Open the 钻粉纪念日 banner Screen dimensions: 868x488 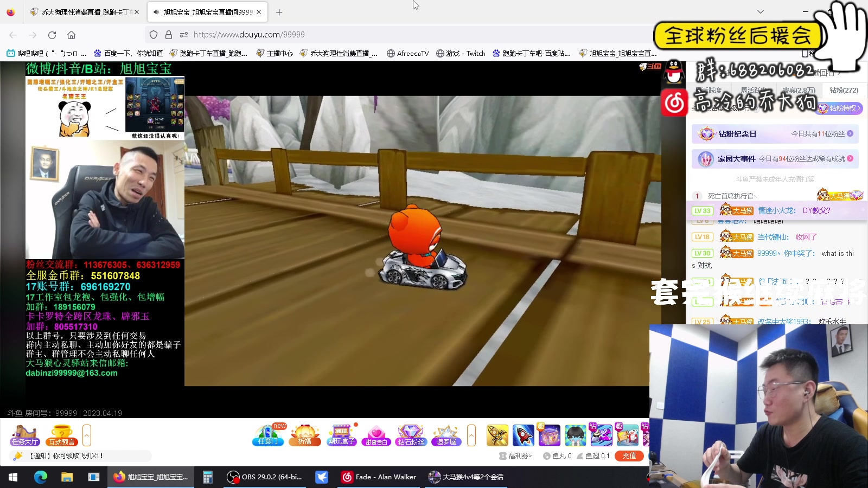[x=775, y=134]
